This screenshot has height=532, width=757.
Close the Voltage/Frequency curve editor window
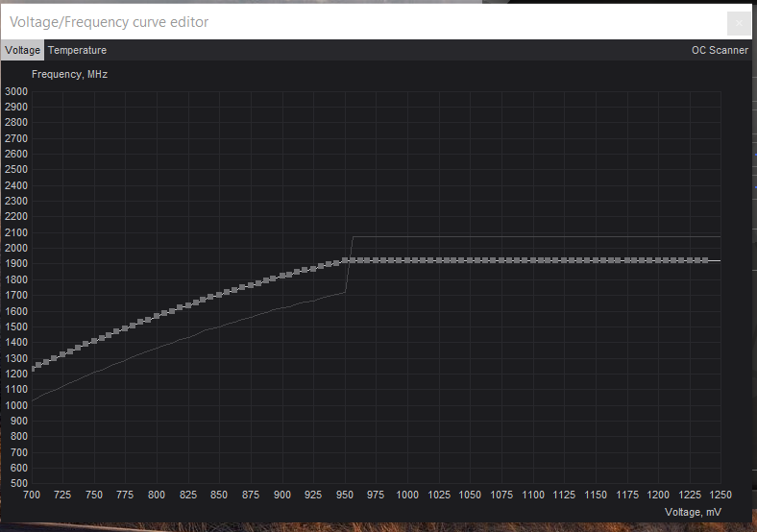coord(739,23)
